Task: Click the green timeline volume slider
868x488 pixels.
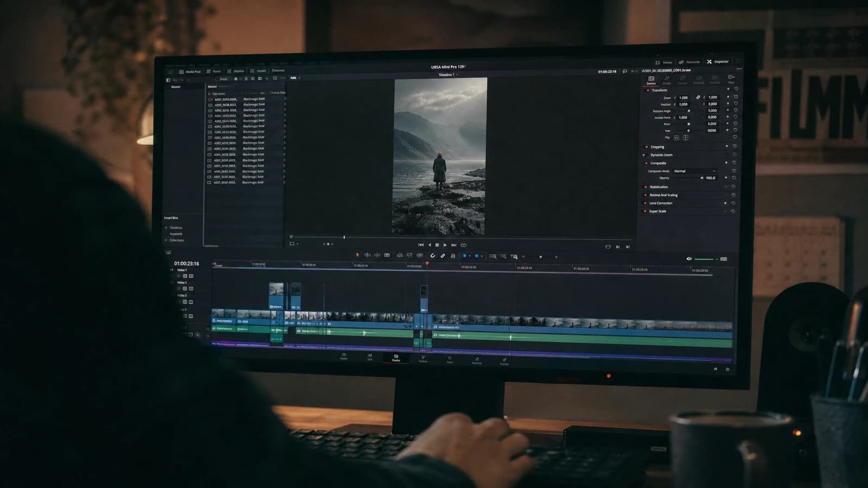Action: [x=705, y=259]
